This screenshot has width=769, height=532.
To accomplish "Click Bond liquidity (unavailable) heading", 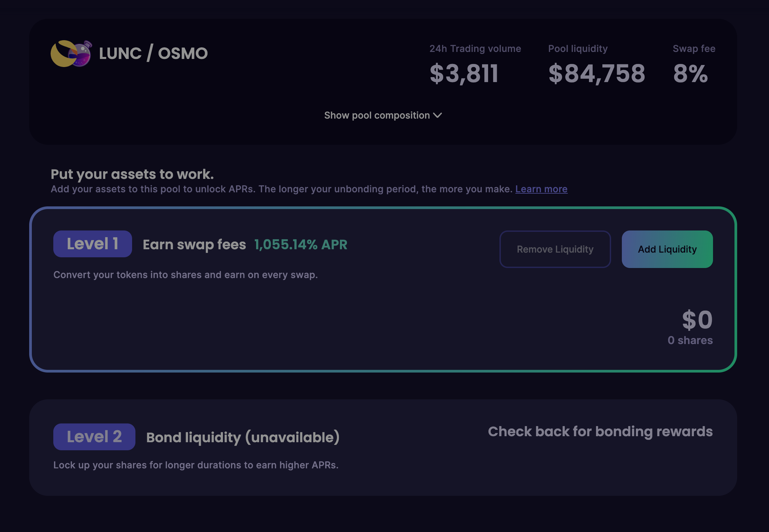I will tap(243, 438).
